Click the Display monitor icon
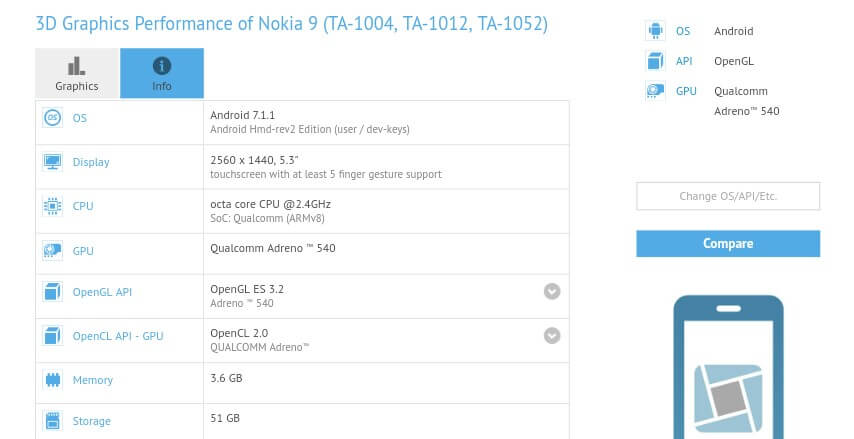 [52, 162]
